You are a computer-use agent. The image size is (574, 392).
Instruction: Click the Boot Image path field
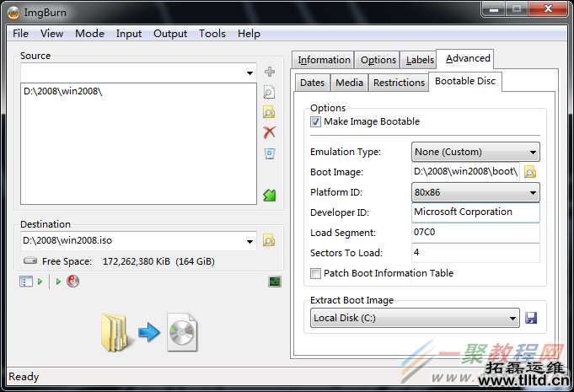[x=465, y=172]
